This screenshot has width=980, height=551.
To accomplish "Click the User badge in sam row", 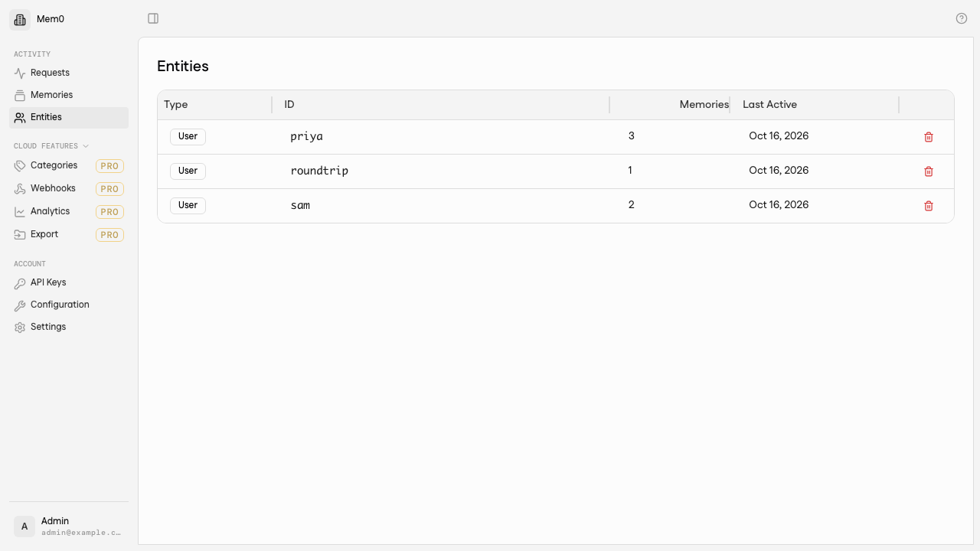I will pos(188,205).
